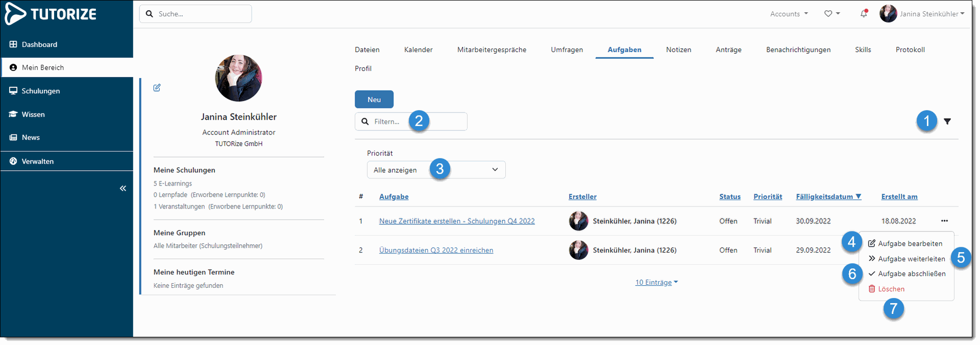Click creator avatar in row 1
This screenshot has width=980, height=345.
tap(578, 221)
